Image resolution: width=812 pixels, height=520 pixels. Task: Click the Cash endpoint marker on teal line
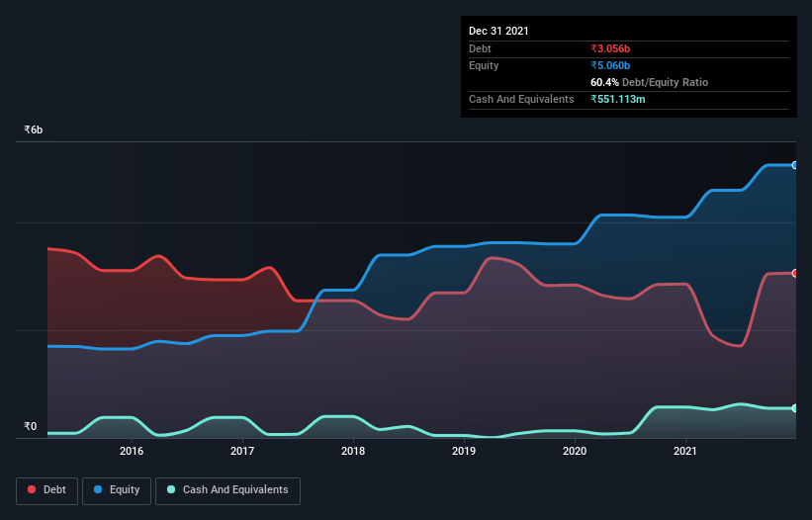[x=795, y=408]
